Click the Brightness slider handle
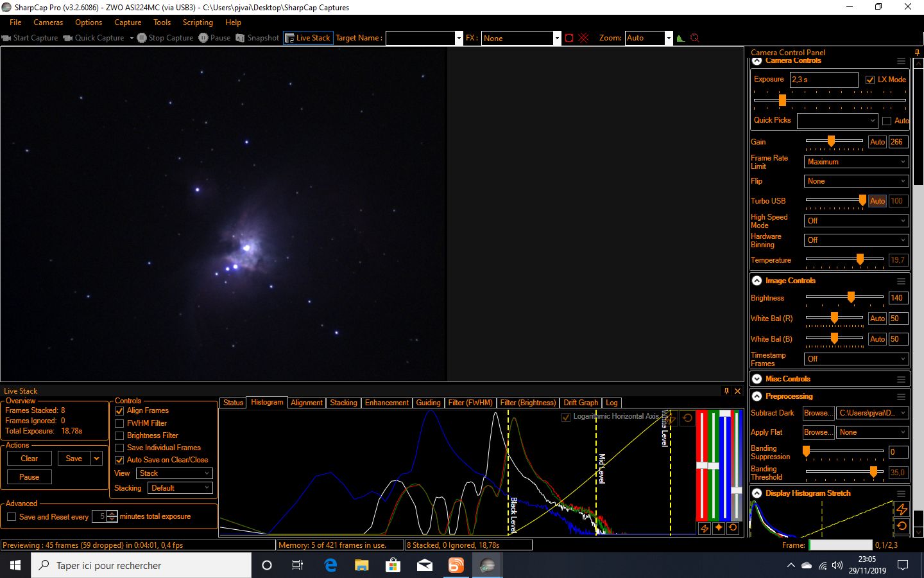This screenshot has width=924, height=578. (x=851, y=297)
